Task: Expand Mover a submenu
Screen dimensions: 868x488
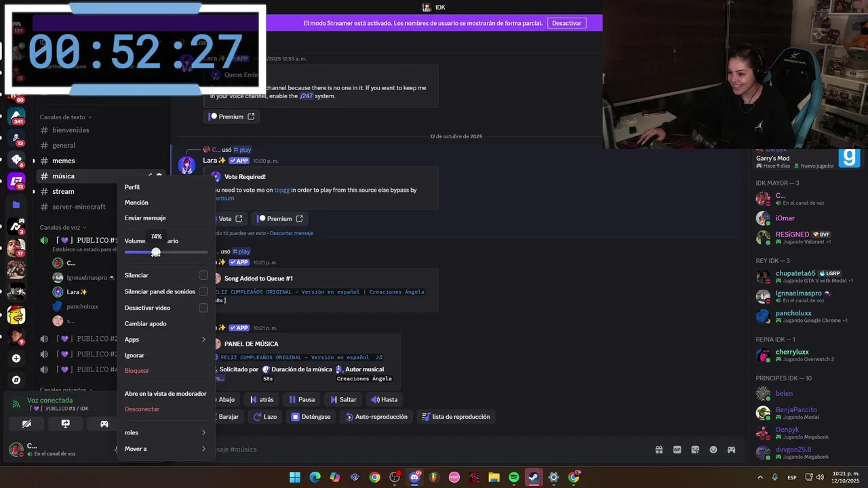Action: click(165, 449)
